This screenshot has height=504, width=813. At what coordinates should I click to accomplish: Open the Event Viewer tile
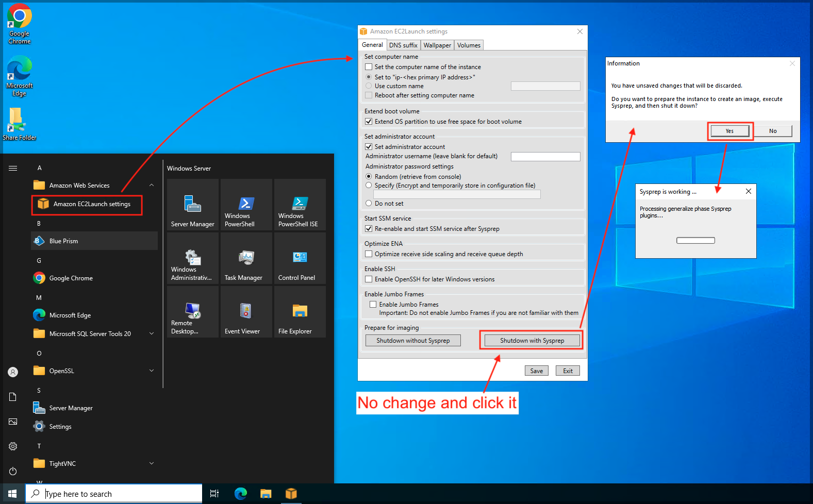click(246, 312)
